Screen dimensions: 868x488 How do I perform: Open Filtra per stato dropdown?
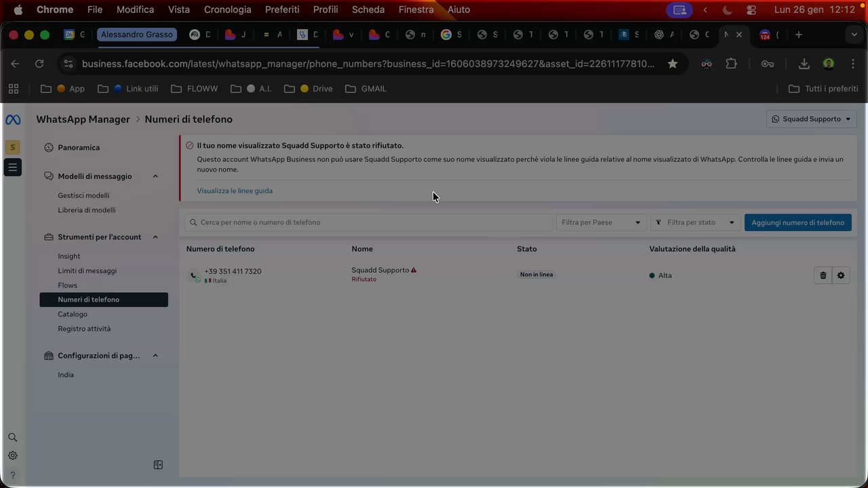(x=695, y=222)
